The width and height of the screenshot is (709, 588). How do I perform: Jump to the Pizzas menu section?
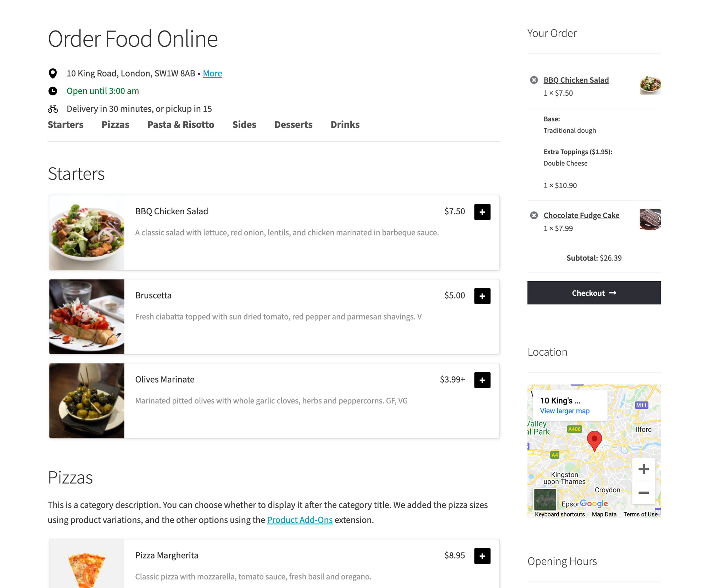tap(115, 125)
